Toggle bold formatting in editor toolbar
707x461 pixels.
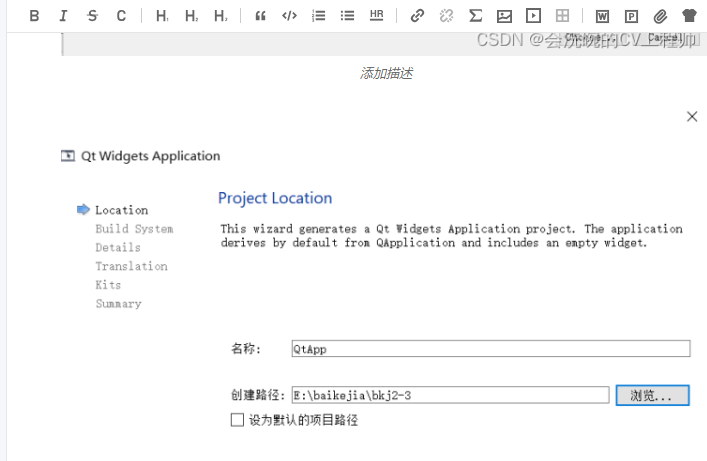click(x=34, y=16)
